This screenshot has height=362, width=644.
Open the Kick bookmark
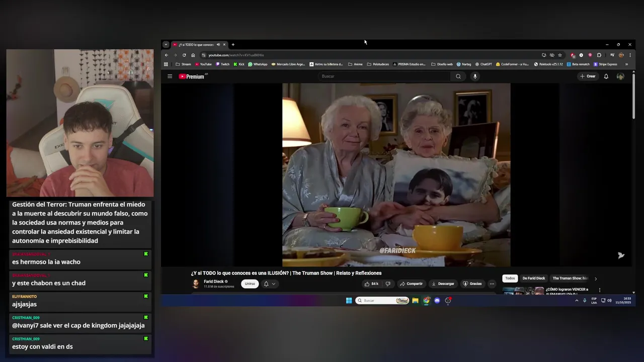[x=239, y=64]
